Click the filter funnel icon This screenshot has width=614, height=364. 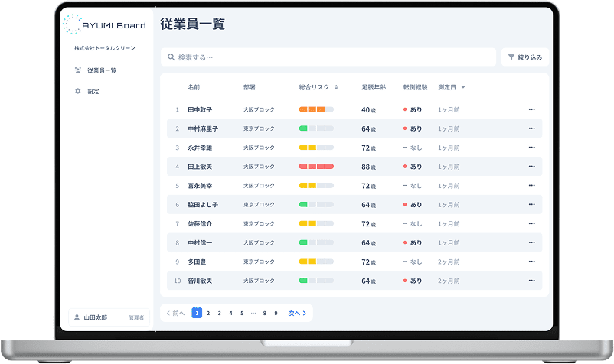511,57
